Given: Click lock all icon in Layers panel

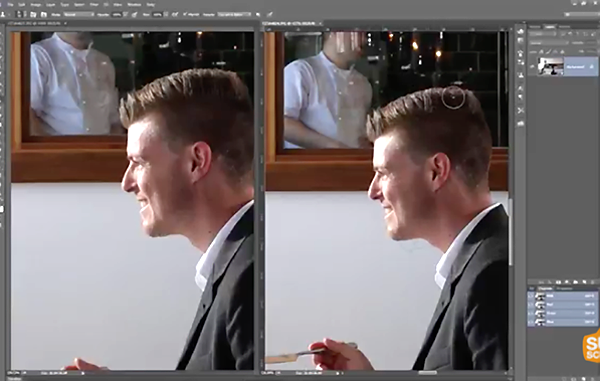Looking at the screenshot, I should [562, 52].
